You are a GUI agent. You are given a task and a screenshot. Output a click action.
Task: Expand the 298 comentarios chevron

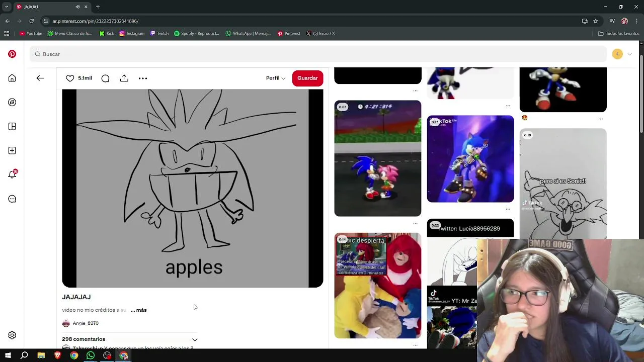pos(195,339)
